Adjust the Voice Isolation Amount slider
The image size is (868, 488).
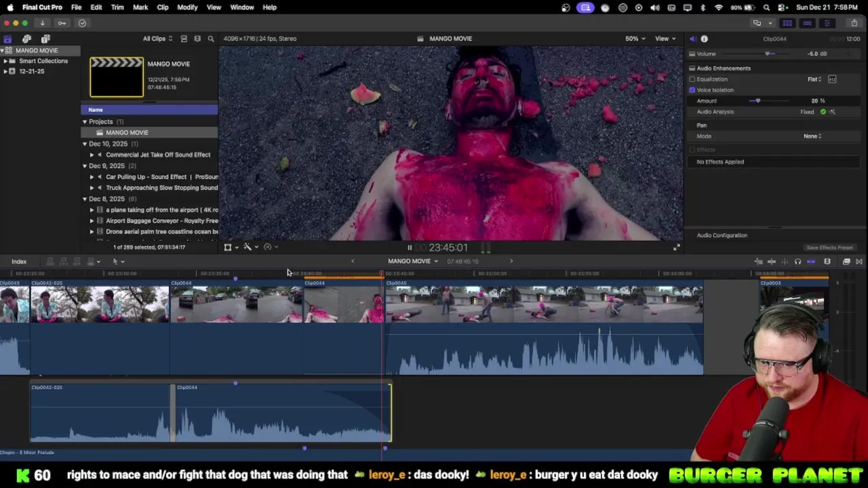click(757, 101)
